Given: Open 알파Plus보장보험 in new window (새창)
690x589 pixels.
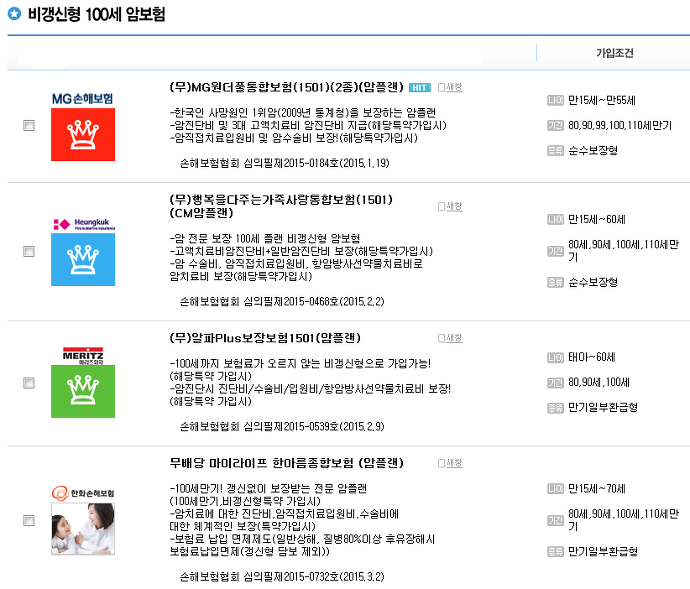Looking at the screenshot, I should [450, 338].
